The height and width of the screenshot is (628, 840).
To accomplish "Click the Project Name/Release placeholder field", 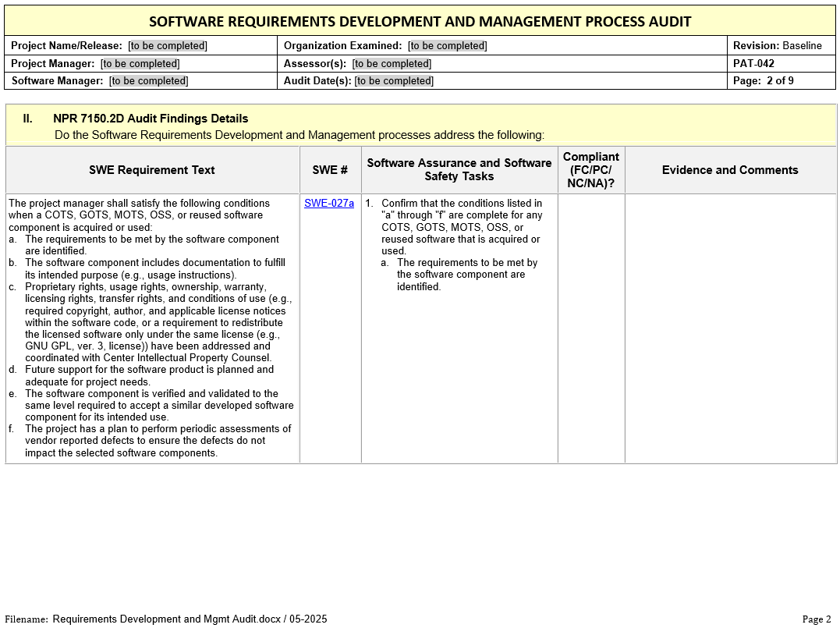I will [x=168, y=46].
